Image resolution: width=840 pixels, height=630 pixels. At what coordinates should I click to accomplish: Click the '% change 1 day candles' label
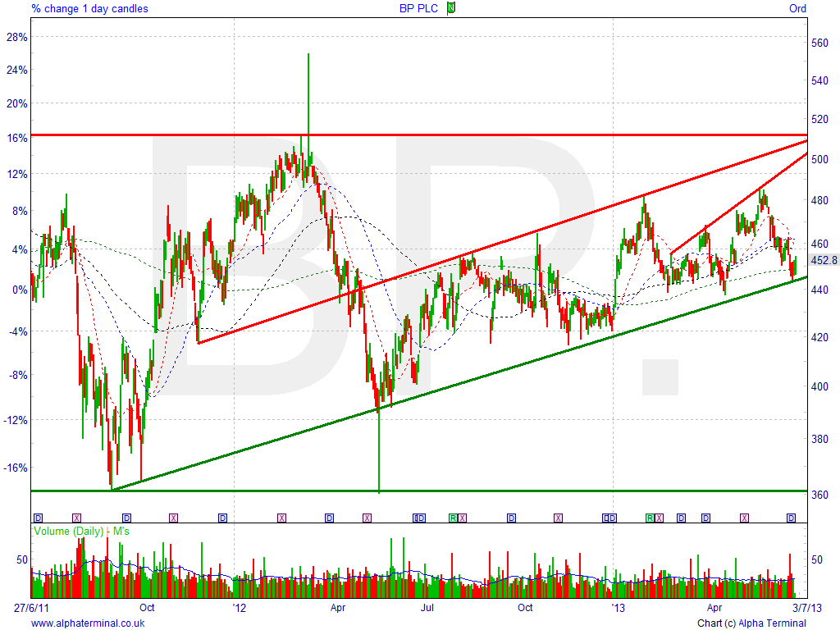click(x=90, y=8)
